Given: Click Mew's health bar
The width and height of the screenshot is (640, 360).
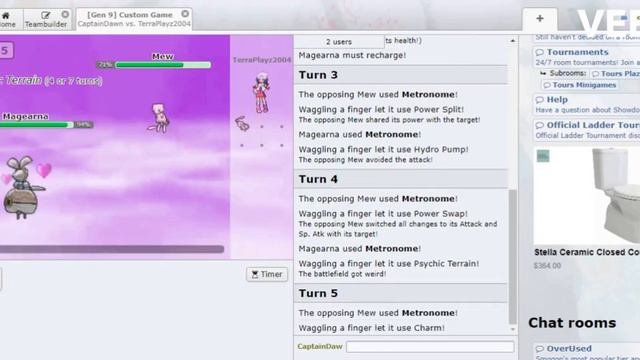Looking at the screenshot, I should click(163, 65).
